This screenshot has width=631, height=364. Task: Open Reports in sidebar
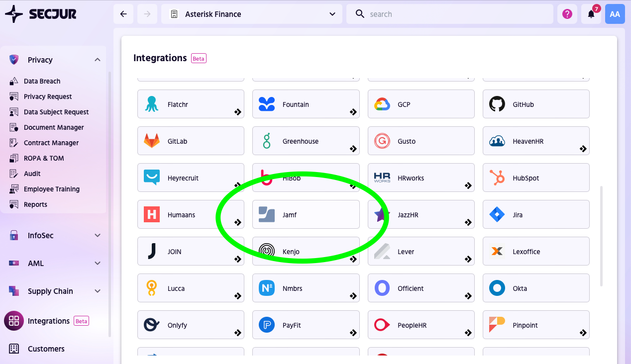point(35,204)
